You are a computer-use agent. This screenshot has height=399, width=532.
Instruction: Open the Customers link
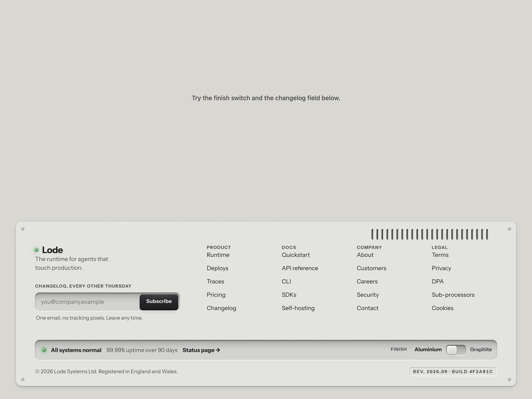[x=371, y=268]
